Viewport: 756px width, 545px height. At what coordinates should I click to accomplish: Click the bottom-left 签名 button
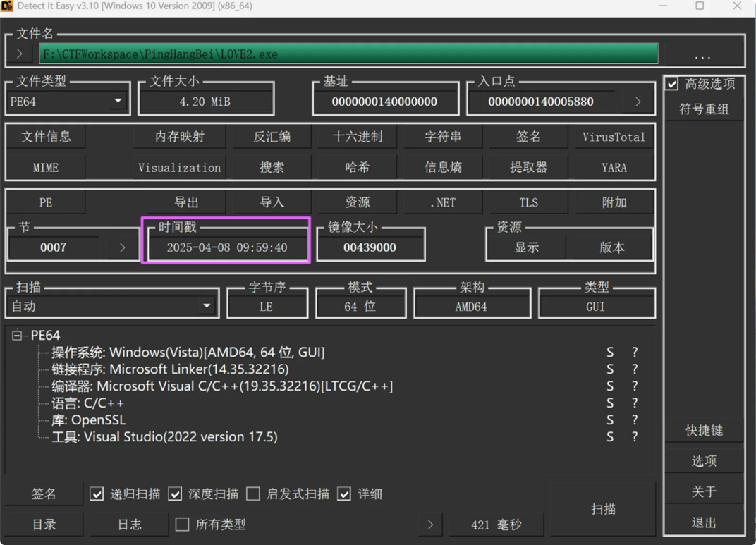click(x=44, y=494)
